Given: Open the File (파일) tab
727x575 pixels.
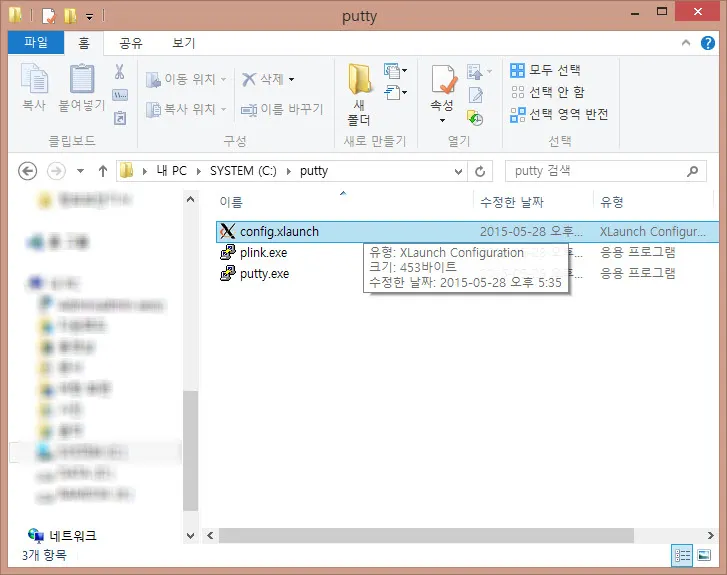Looking at the screenshot, I should [x=36, y=43].
